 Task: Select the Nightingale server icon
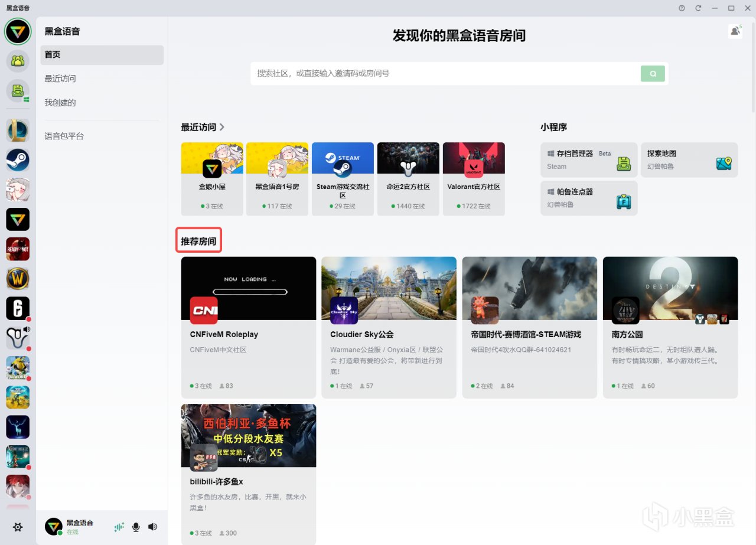(x=18, y=457)
